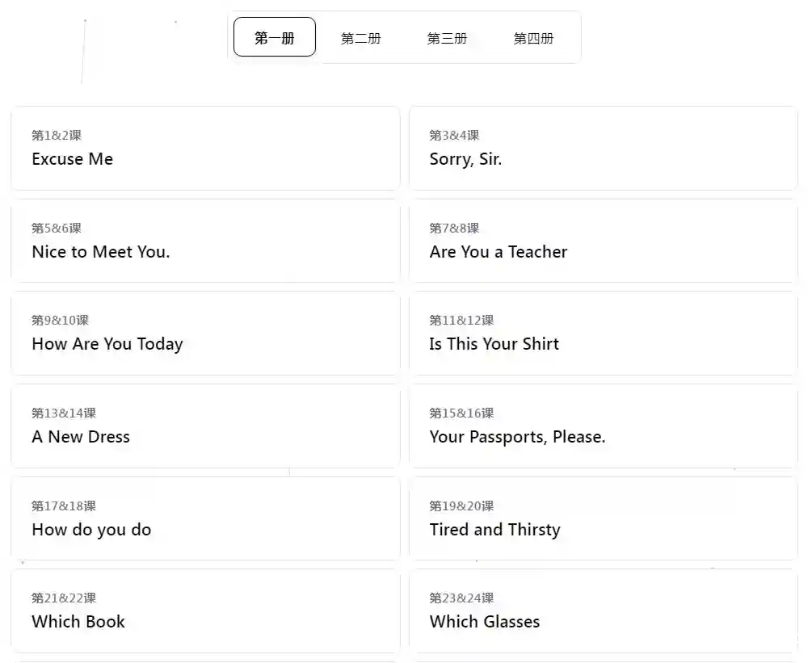Viewport: 812px width, 663px height.
Task: Open the Tired and Thirsty lesson
Action: click(x=603, y=519)
